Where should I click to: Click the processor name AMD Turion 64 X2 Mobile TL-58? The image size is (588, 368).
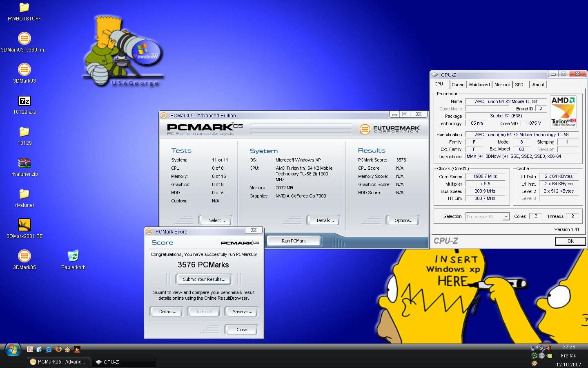point(506,101)
